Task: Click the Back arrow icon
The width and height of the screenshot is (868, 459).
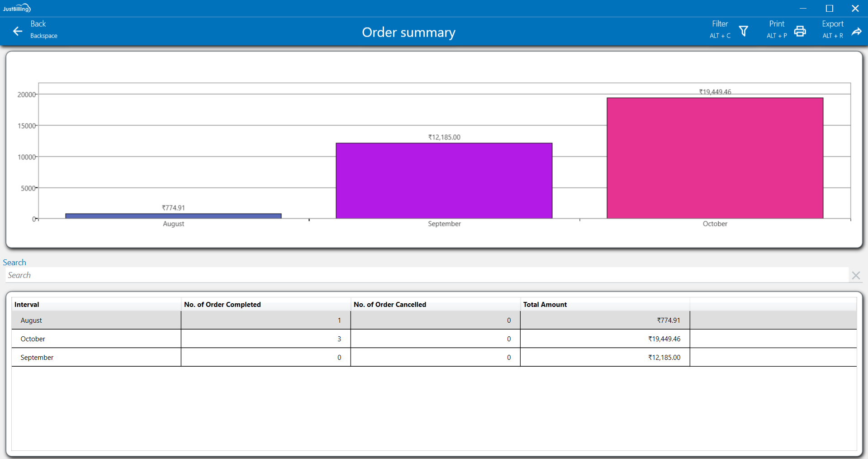Action: pyautogui.click(x=18, y=31)
